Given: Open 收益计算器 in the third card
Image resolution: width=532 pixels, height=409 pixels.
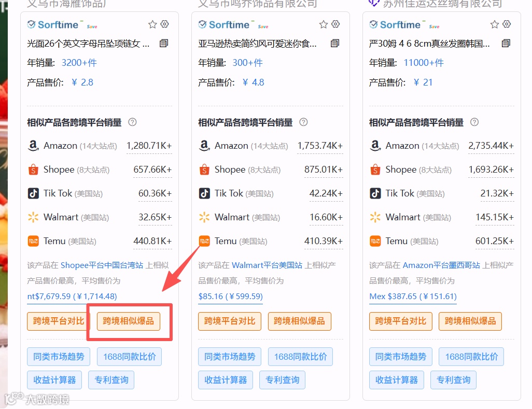Looking at the screenshot, I should click(x=396, y=380).
